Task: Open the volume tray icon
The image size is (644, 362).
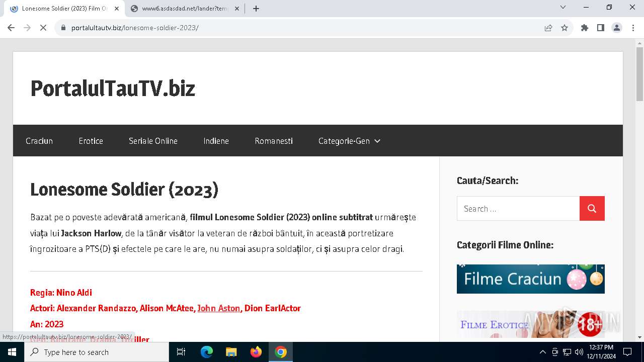Action: click(x=579, y=352)
